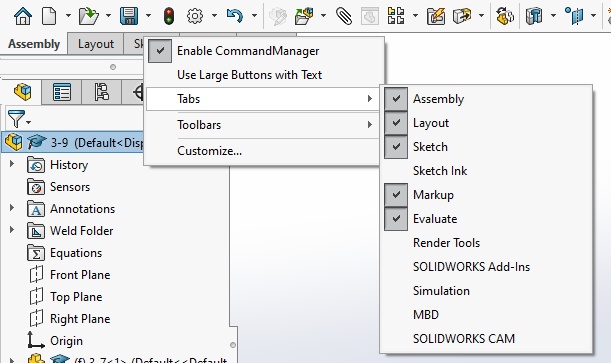Enable the Sketch Ink tab
This screenshot has height=363, width=611.
440,171
